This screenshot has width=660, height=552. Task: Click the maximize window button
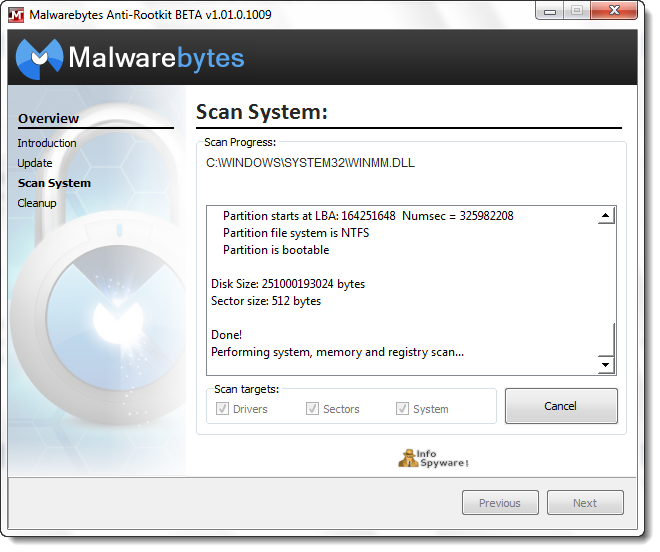click(578, 11)
